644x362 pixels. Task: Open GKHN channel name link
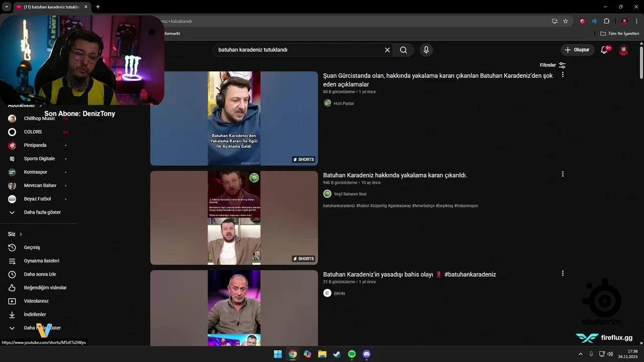pyautogui.click(x=339, y=294)
